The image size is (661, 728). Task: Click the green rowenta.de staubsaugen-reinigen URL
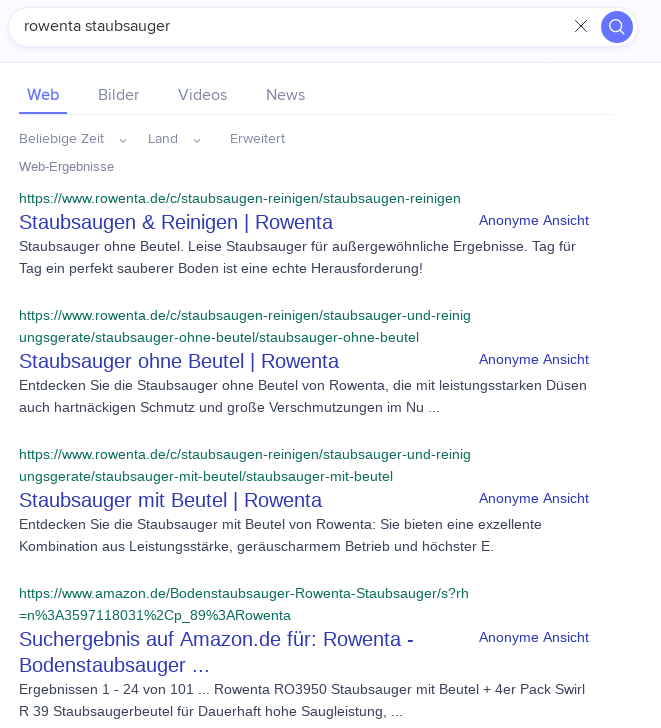point(240,199)
